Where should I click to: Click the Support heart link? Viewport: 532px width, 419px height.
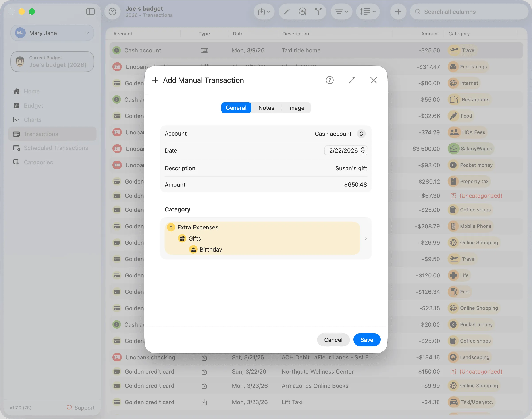click(81, 408)
